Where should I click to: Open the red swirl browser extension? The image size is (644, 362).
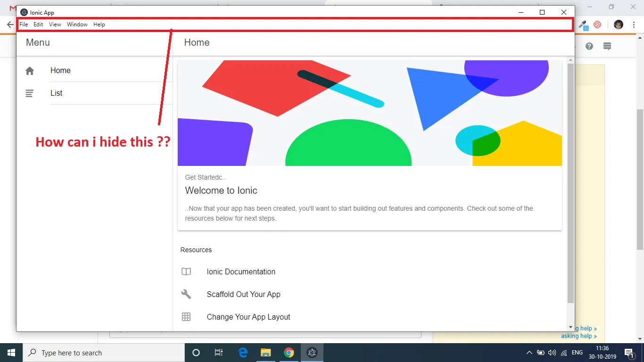coord(597,25)
